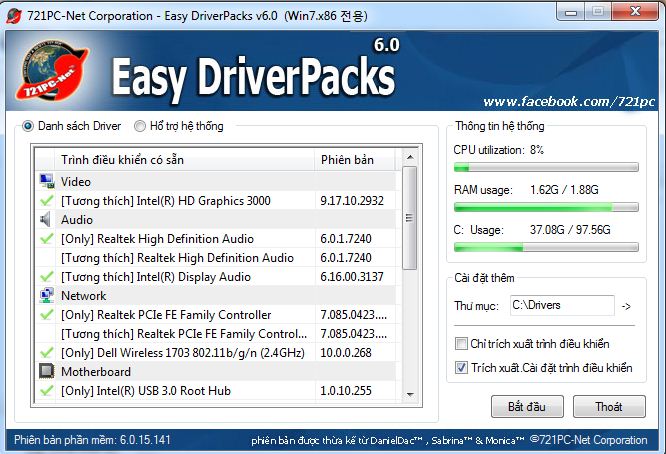Toggle checkmark for [Only] Realtek High Definition Audio
Viewport: 666px width, 454px height.
point(46,239)
